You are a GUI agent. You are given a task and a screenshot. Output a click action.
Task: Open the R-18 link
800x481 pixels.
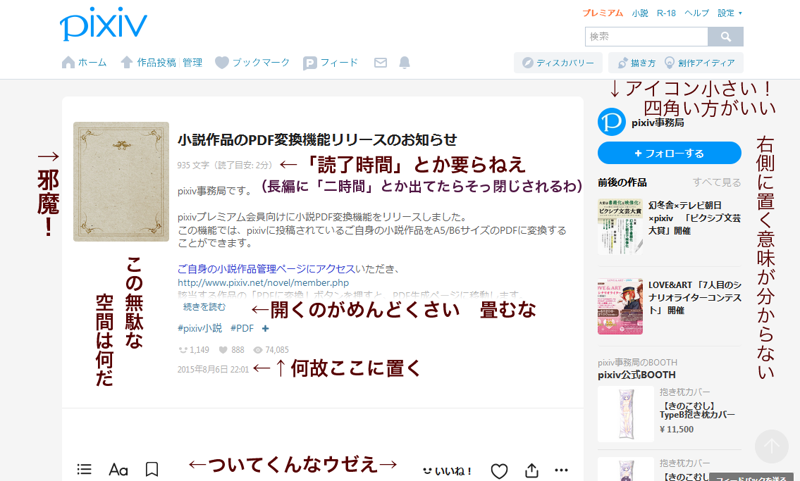point(666,13)
